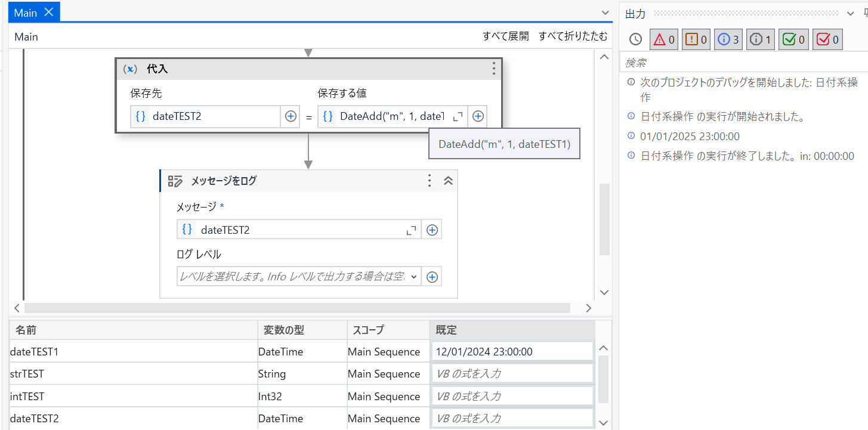
Task: Edit the 保存する値 DateAdd expression field
Action: point(393,116)
